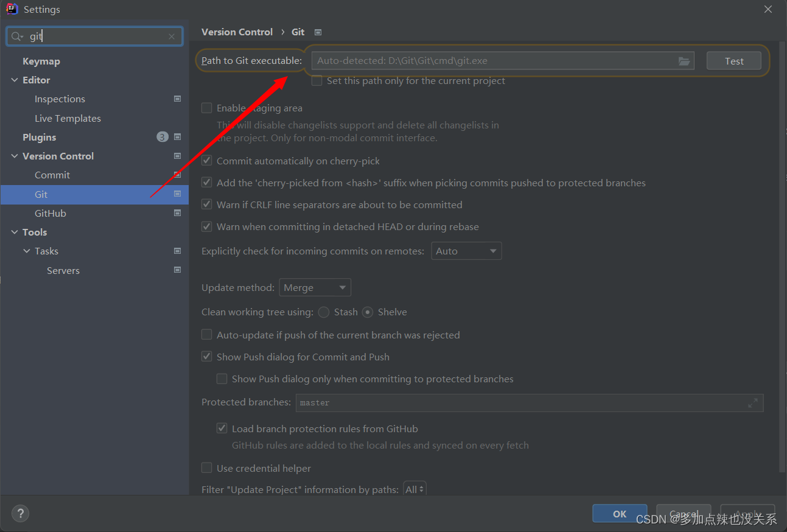Screen dimensions: 787x532
Task: Toggle 'Commit automatically on cherry-pick'
Action: click(207, 161)
